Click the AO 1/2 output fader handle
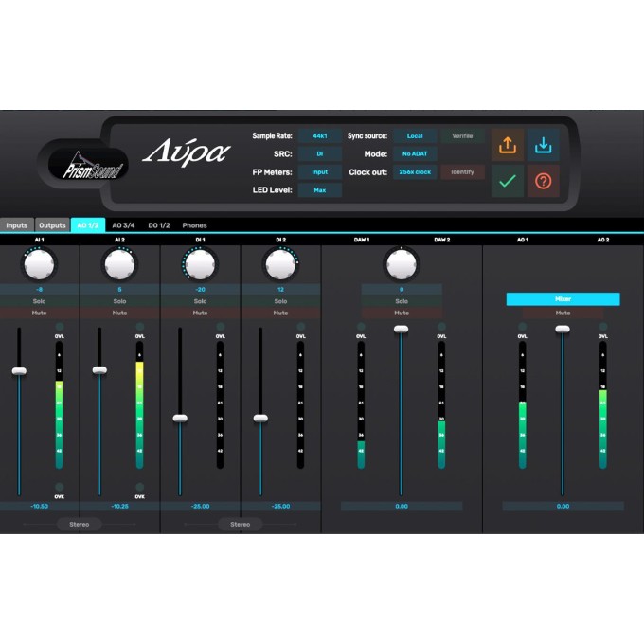Screen dimensions: 644x644 [563, 329]
